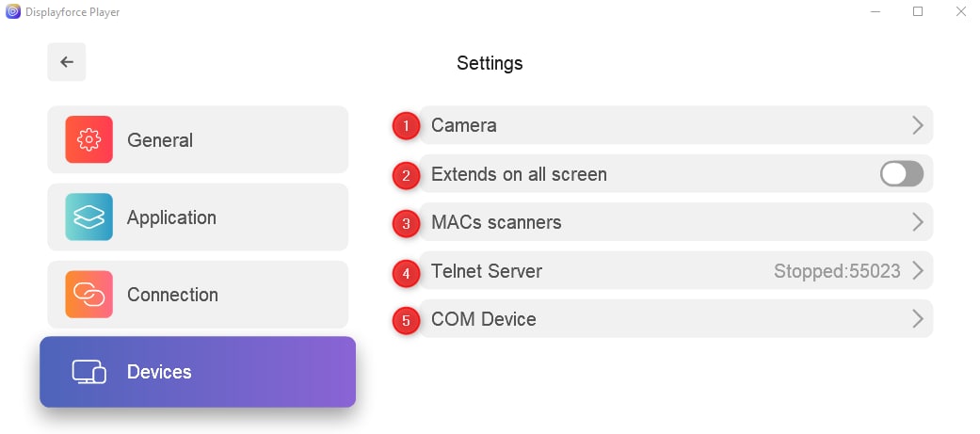This screenshot has height=434, width=980.
Task: Toggle Extends on all screen switch
Action: [x=901, y=174]
